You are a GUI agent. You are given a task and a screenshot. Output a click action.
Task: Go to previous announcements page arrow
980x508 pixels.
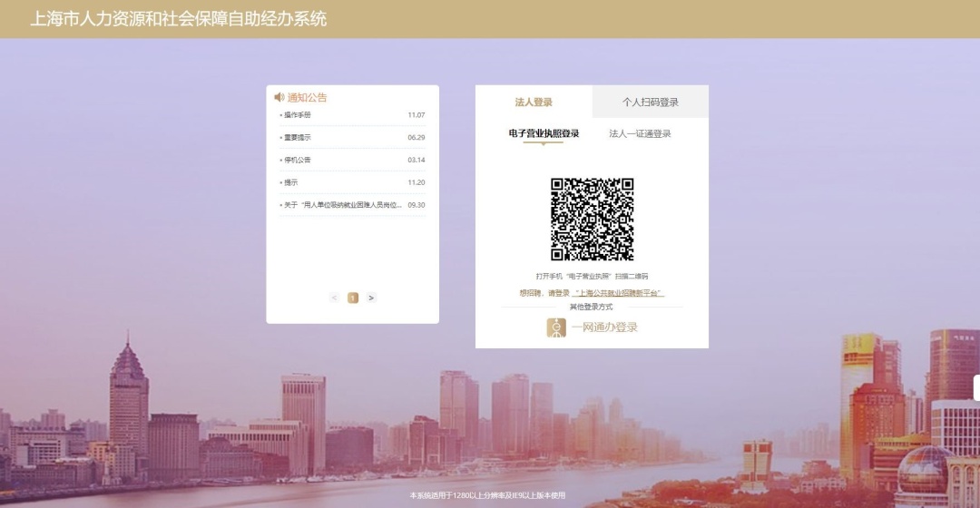tap(334, 298)
